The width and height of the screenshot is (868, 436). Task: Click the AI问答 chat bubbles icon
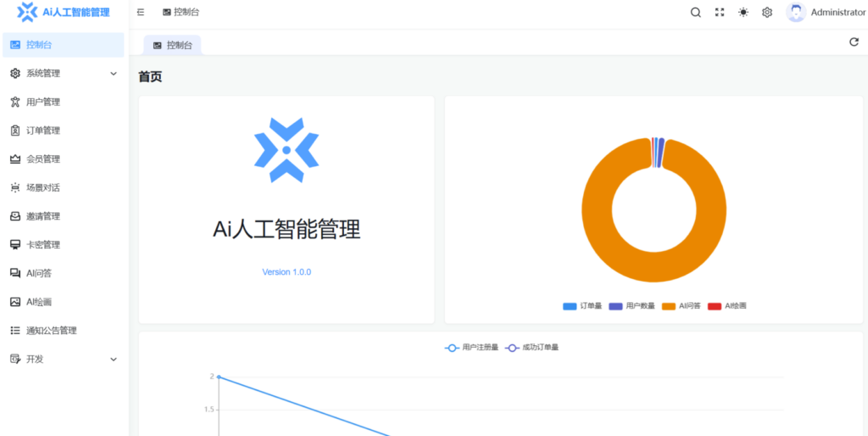coord(15,273)
